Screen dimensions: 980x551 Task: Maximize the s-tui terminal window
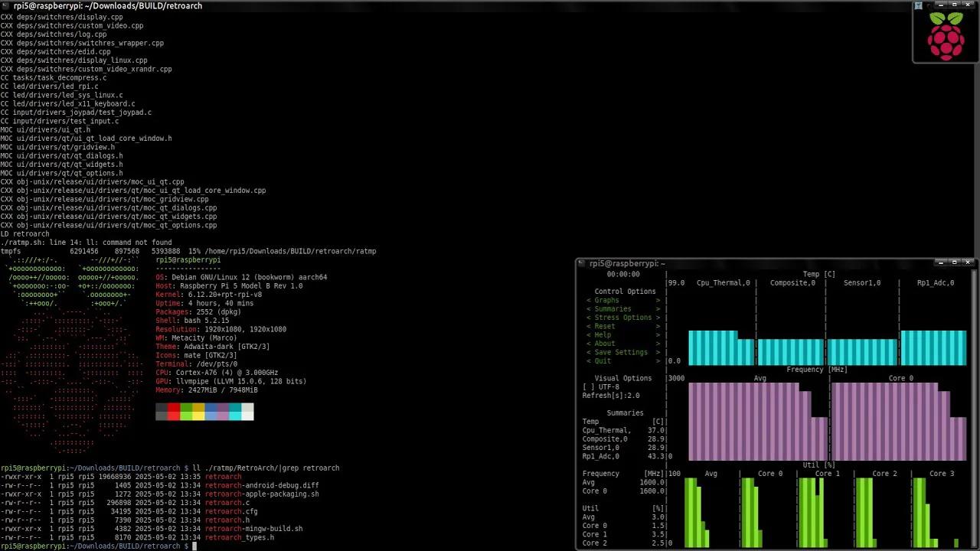(x=955, y=263)
